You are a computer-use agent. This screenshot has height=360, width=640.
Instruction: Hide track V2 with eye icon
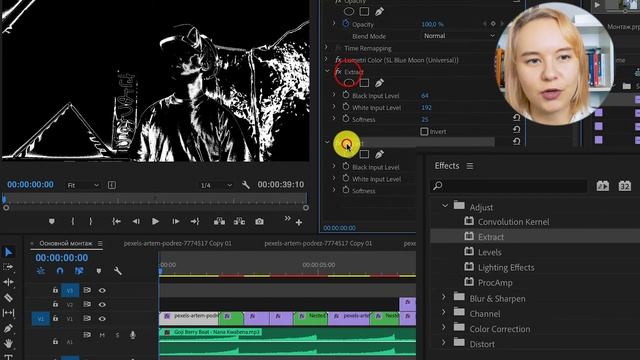point(102,304)
